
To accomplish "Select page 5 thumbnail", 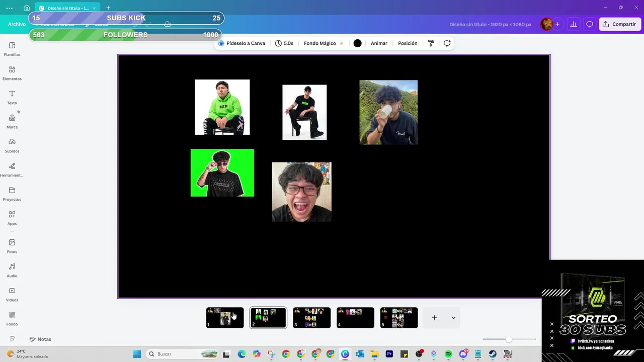I will pyautogui.click(x=399, y=318).
